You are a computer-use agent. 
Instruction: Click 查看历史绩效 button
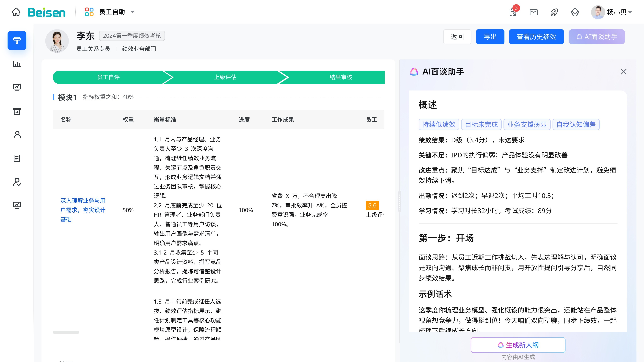point(536,37)
